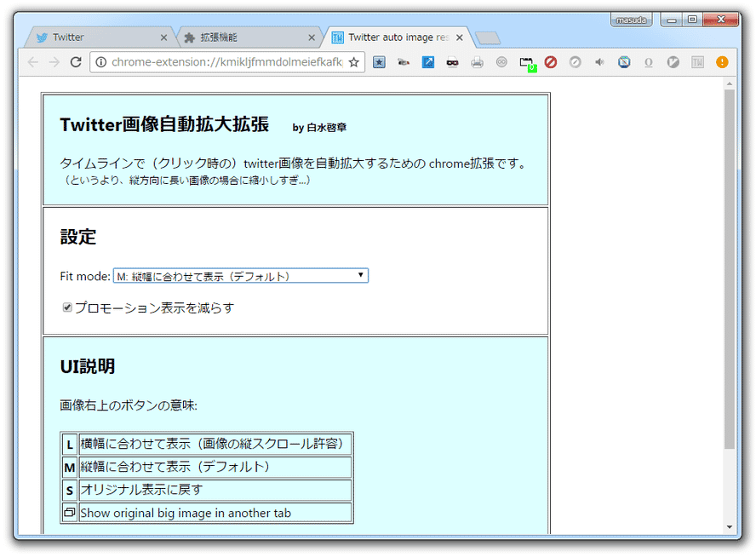This screenshot has height=557, width=756.
Task: Click the scrollbar up arrow
Action: point(729,84)
